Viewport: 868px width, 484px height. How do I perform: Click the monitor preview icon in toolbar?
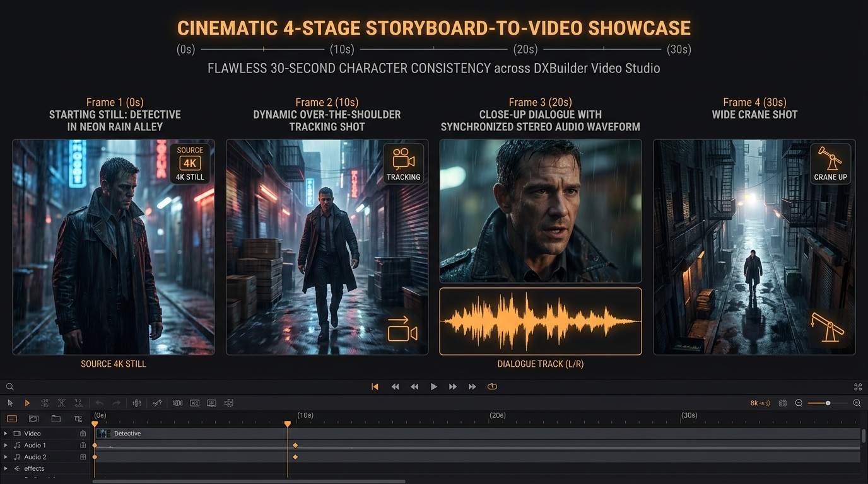click(x=211, y=403)
